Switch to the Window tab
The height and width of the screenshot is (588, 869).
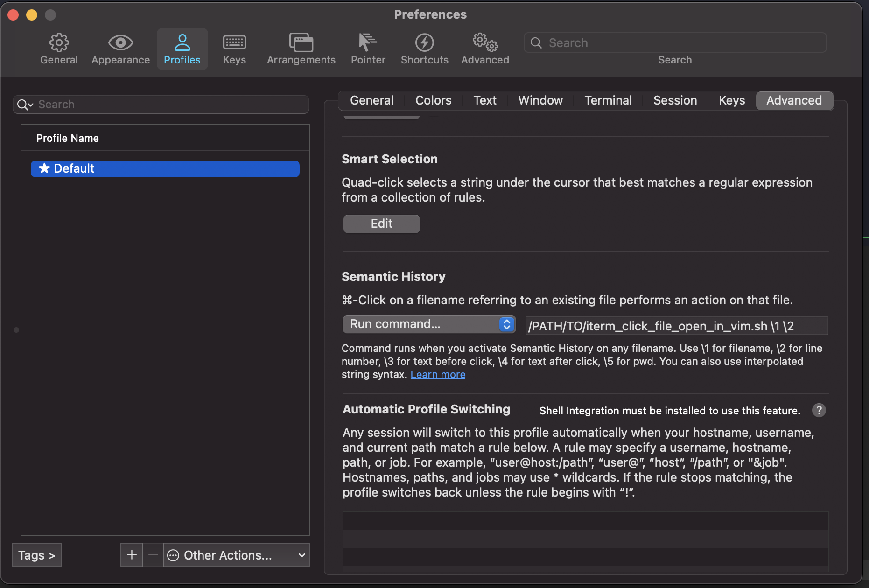[540, 100]
